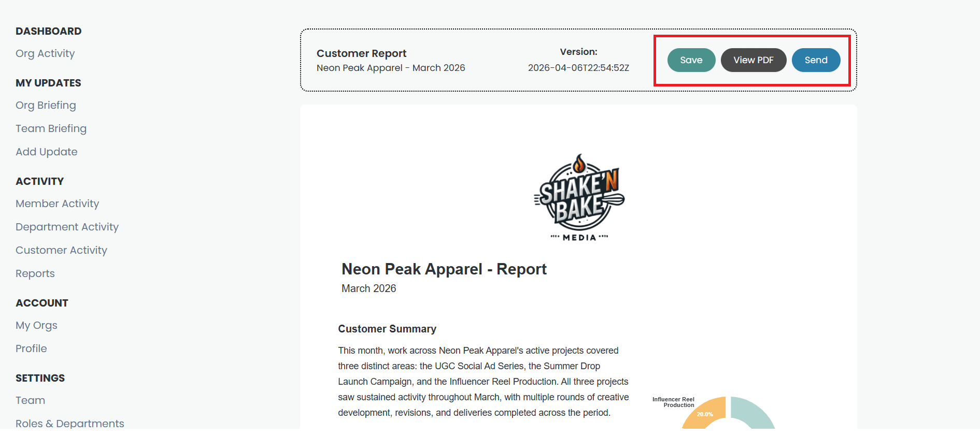This screenshot has height=436, width=980.
Task: Go to Department Activity
Action: coord(67,227)
